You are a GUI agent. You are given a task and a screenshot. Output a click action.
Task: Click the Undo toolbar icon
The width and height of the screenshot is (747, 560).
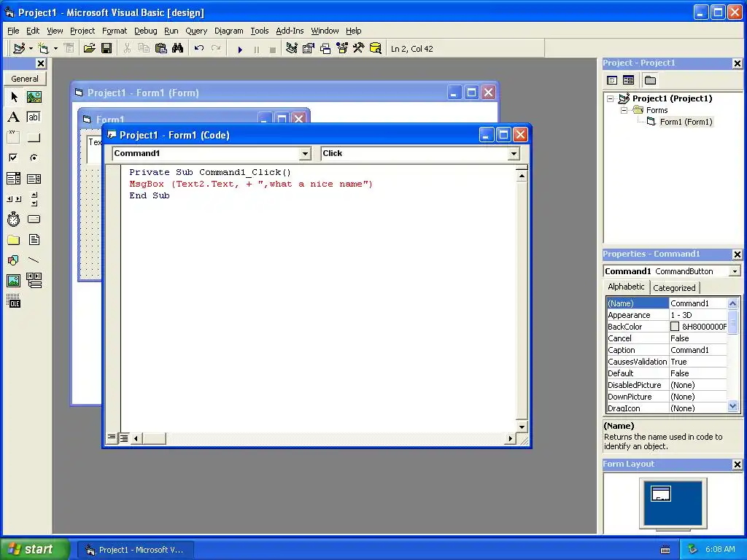(199, 49)
